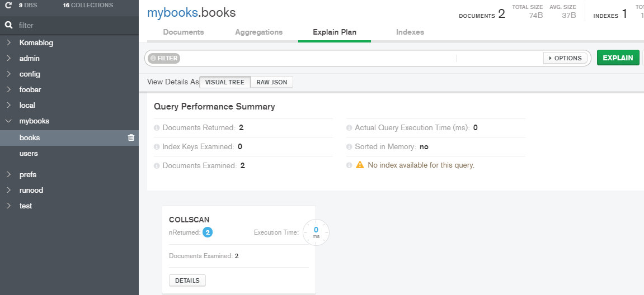Delete books collection via trash icon
Viewport: 644px width, 295px height.
[x=131, y=137]
